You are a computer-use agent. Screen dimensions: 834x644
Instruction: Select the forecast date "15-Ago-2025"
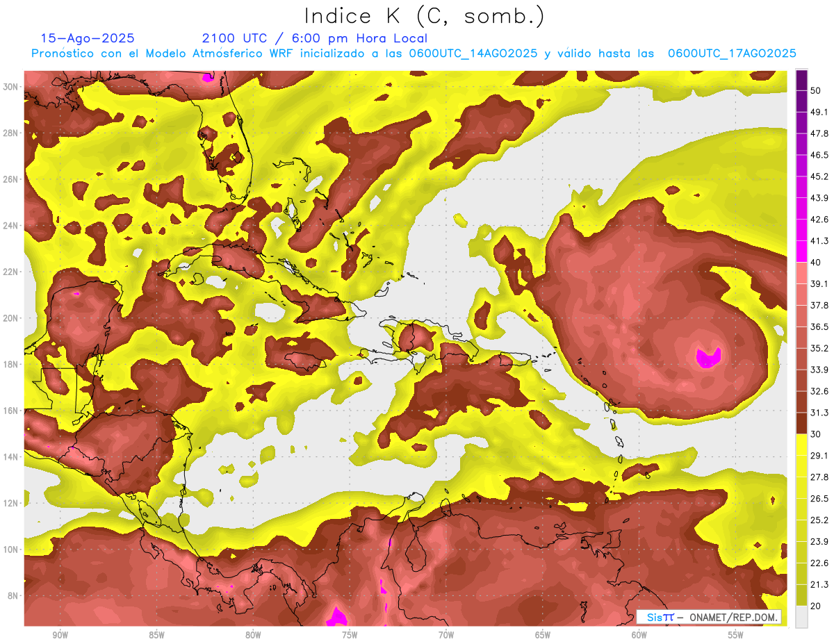(x=88, y=38)
